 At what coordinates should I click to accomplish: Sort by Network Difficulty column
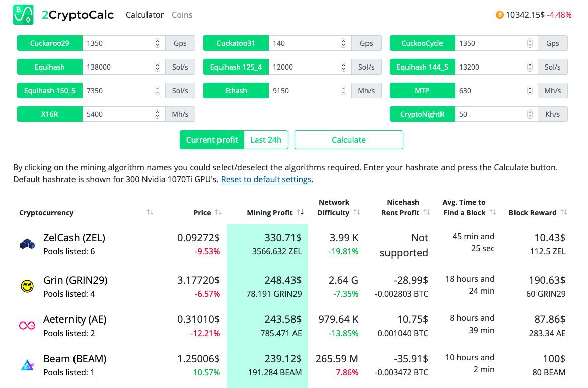tap(356, 213)
